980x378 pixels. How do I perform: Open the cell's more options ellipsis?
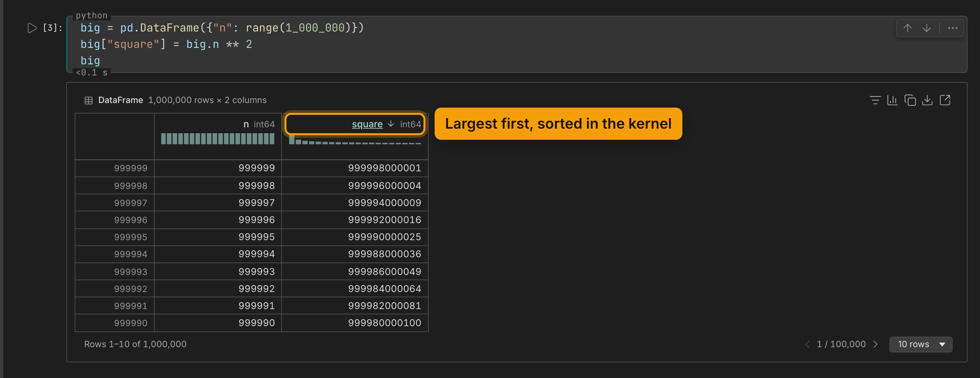(952, 28)
